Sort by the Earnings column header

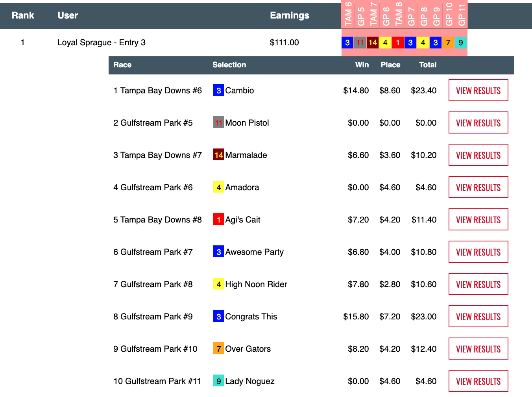pos(289,15)
